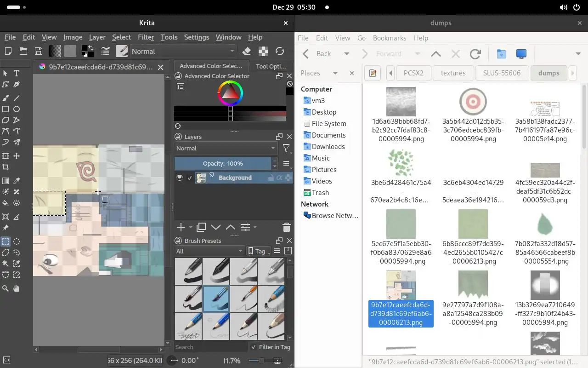Image resolution: width=588 pixels, height=368 pixels.
Task: Open Go menu in file manager
Action: (362, 38)
